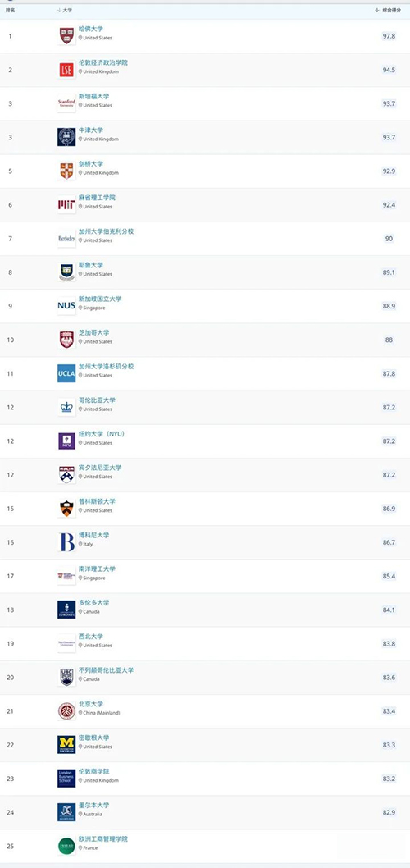Click the NUS logo icon

[x=66, y=306]
